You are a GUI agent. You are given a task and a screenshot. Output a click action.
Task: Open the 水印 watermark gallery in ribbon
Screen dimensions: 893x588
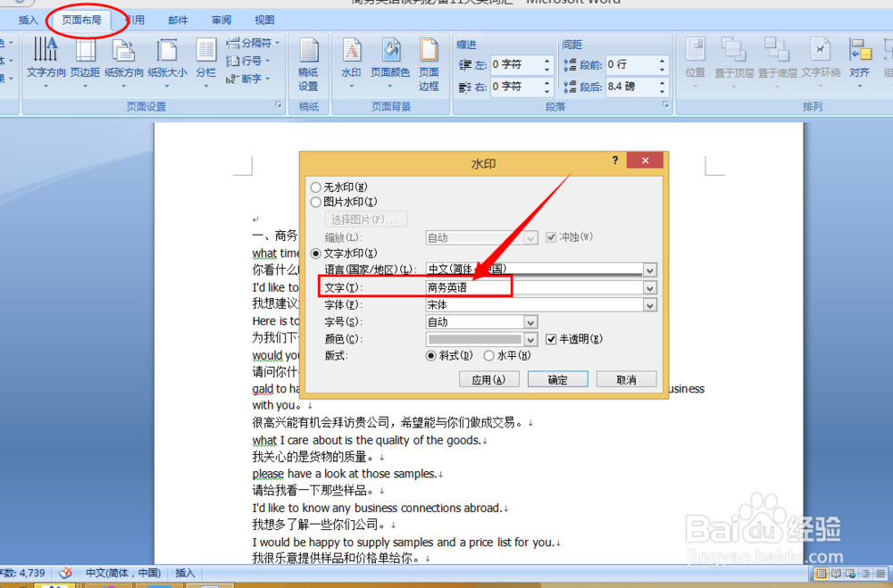(x=351, y=62)
